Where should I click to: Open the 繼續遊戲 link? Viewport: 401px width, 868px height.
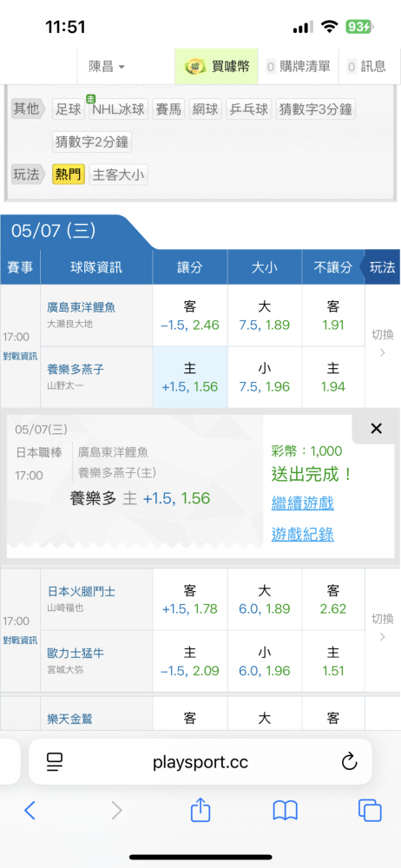(x=302, y=503)
